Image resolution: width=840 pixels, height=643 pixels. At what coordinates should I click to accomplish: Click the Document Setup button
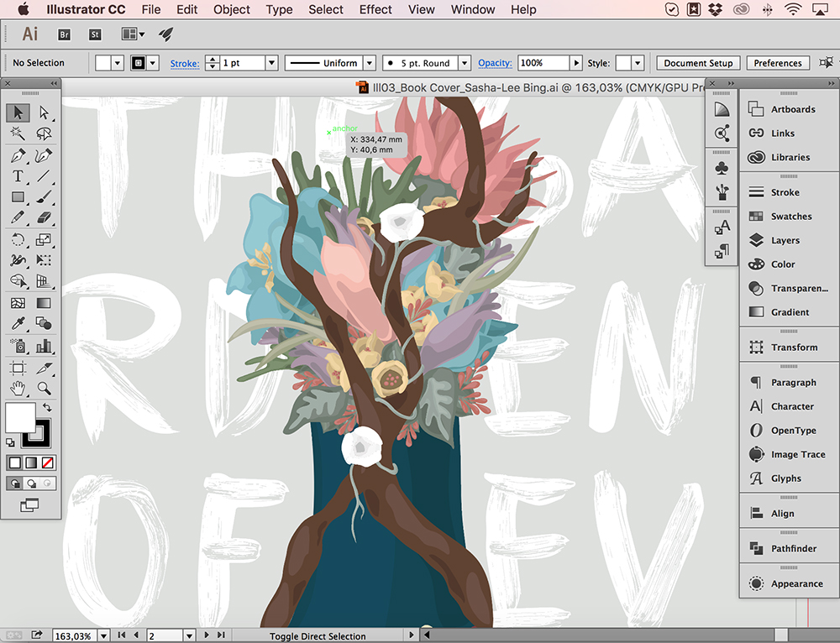pyautogui.click(x=697, y=62)
